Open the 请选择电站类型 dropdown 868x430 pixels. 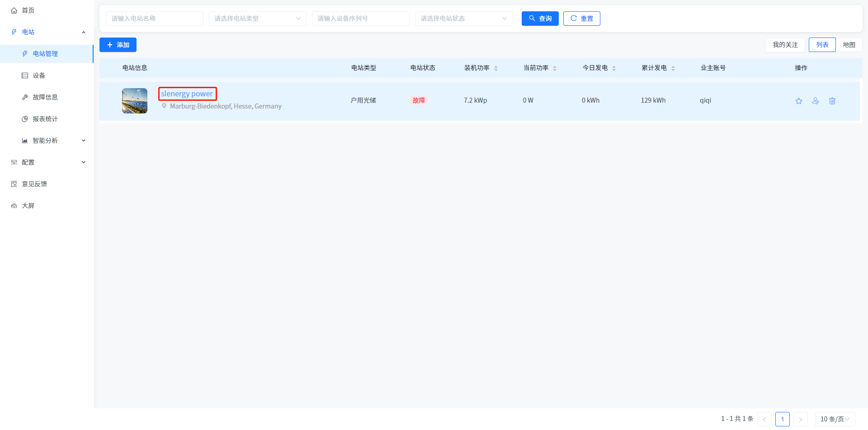tap(257, 19)
